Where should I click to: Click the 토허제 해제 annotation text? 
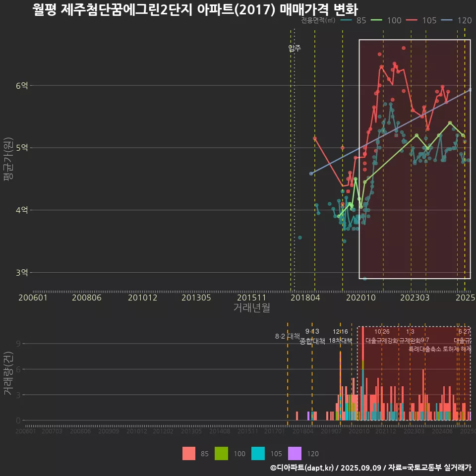[457, 349]
